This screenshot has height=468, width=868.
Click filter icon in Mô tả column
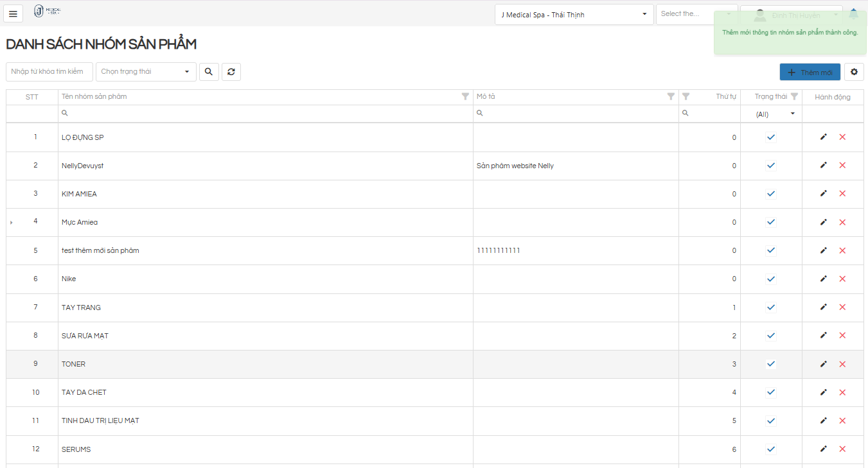click(671, 97)
